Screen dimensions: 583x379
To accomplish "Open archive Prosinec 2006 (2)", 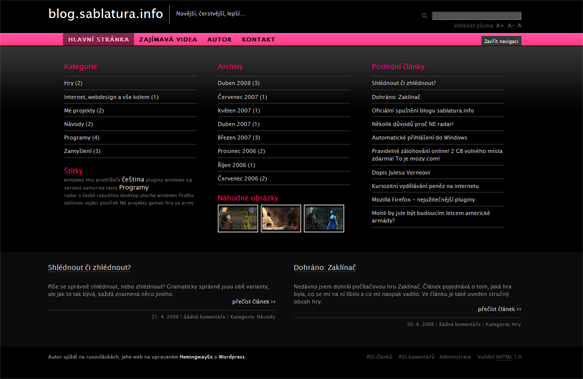I will pyautogui.click(x=241, y=151).
